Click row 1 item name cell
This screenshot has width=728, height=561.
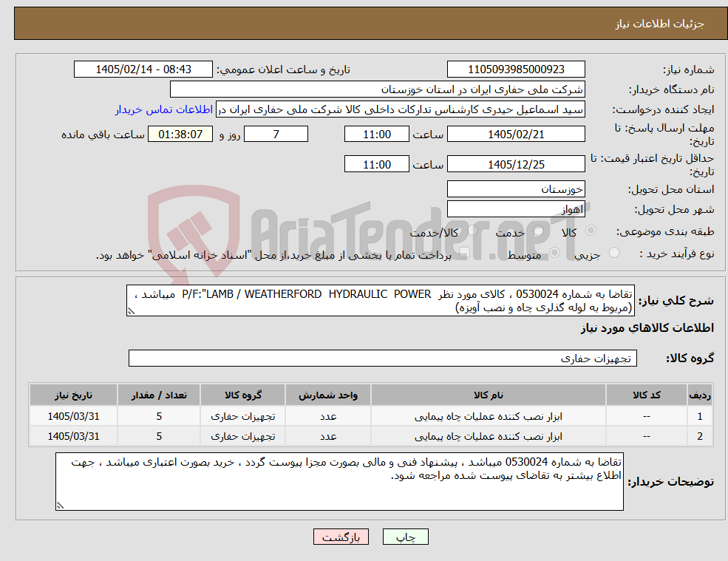tap(488, 416)
